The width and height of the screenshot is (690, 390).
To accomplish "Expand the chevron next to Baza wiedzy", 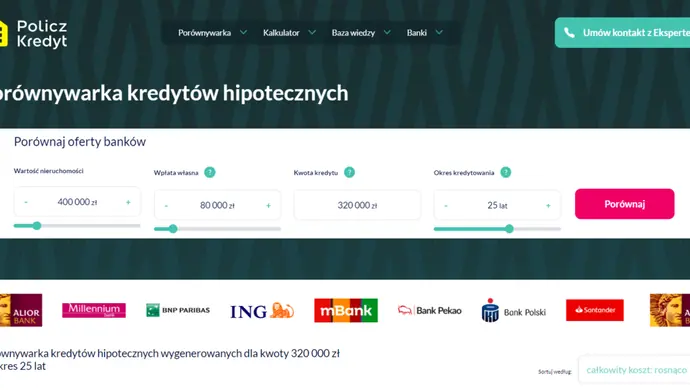I will pos(387,32).
